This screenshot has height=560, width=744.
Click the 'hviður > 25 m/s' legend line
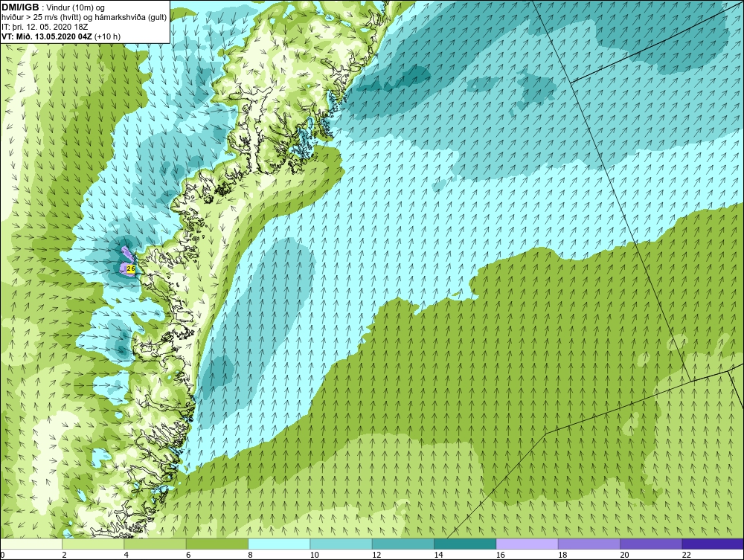pyautogui.click(x=84, y=18)
